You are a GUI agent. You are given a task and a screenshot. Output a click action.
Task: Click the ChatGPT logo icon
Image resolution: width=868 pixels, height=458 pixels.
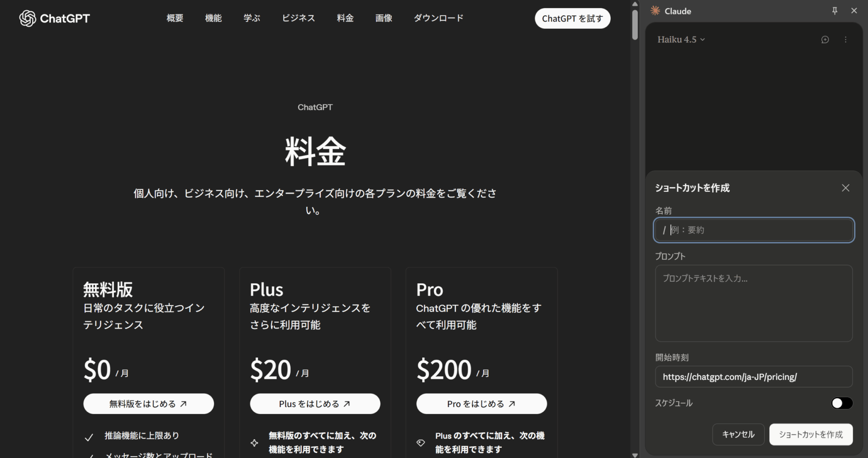pos(28,18)
